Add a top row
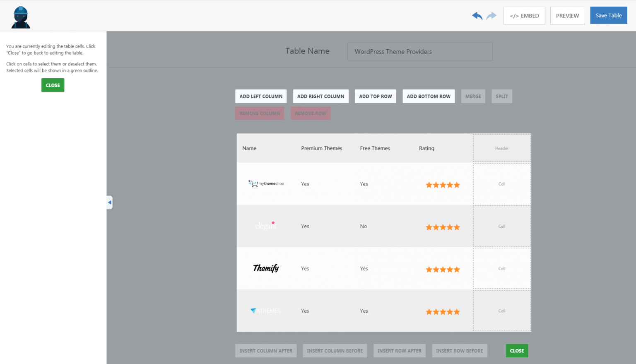 click(376, 96)
